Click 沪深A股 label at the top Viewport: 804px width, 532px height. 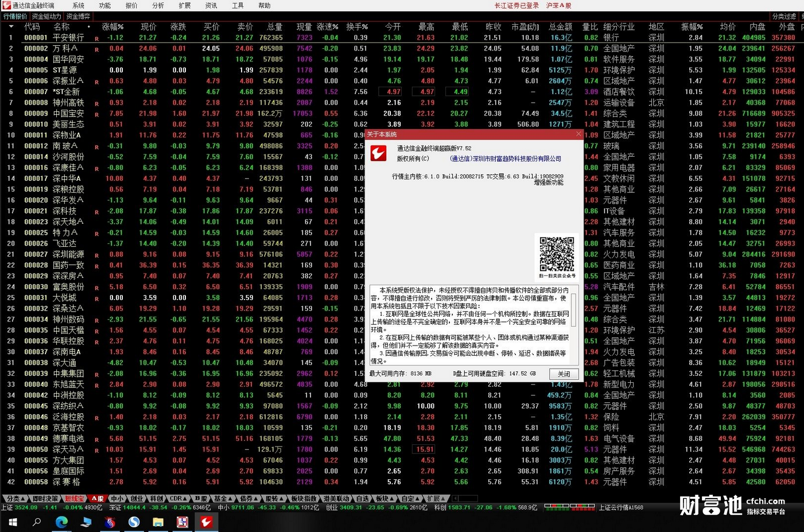coord(558,5)
